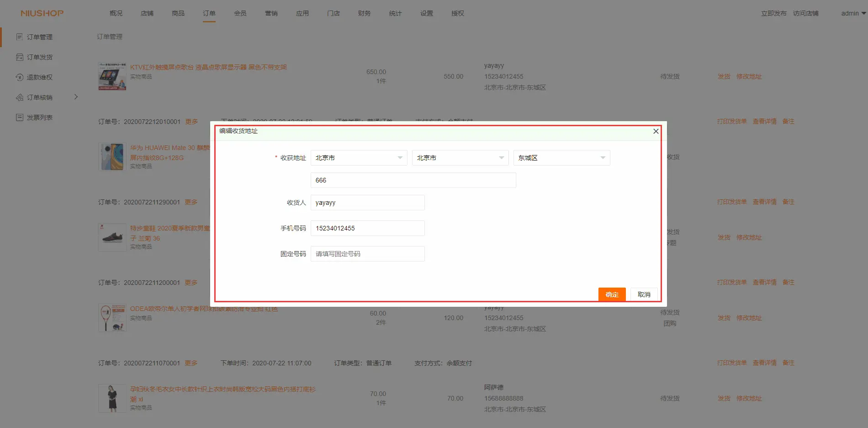Click the 订单管理 sidebar icon
The height and width of the screenshot is (428, 868).
coord(19,37)
